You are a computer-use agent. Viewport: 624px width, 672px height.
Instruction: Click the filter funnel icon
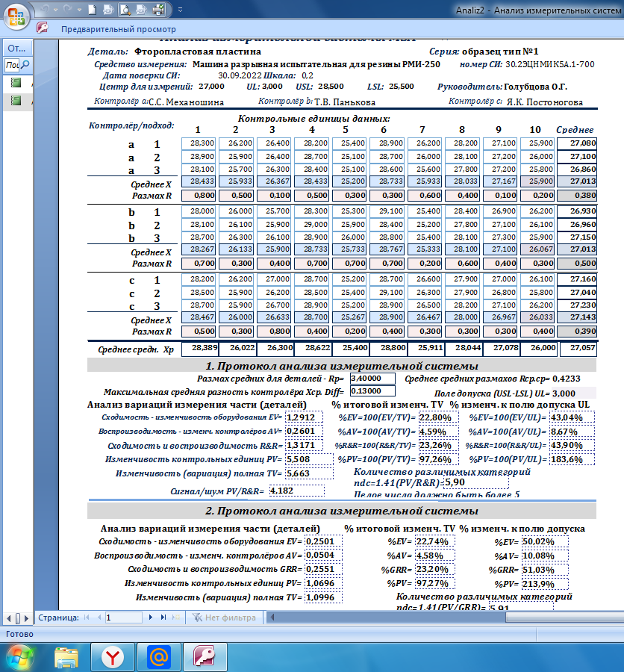(x=197, y=617)
